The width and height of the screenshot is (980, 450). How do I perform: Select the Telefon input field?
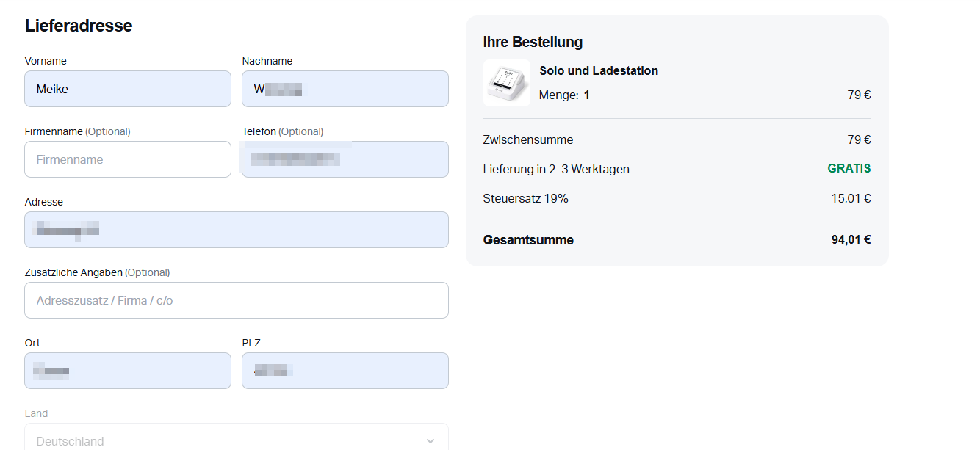[x=345, y=159]
